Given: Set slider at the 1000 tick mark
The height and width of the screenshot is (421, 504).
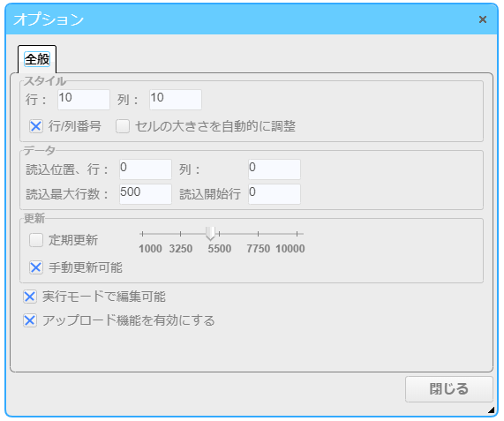Looking at the screenshot, I should [x=142, y=234].
